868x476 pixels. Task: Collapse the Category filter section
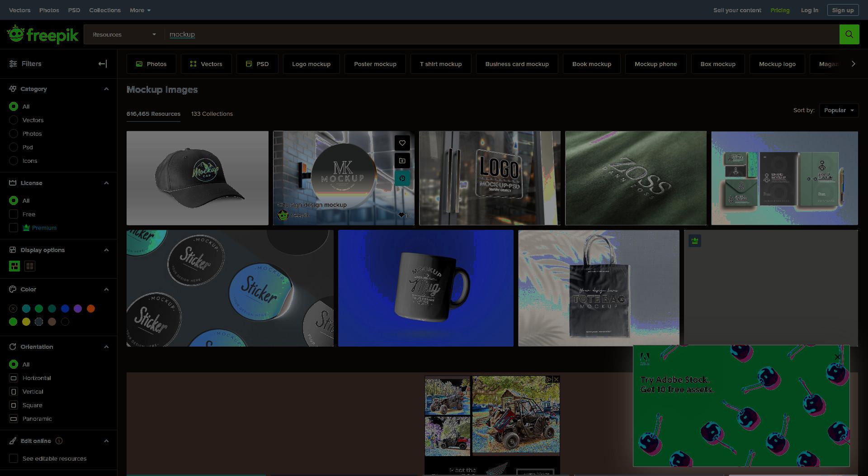tap(106, 89)
